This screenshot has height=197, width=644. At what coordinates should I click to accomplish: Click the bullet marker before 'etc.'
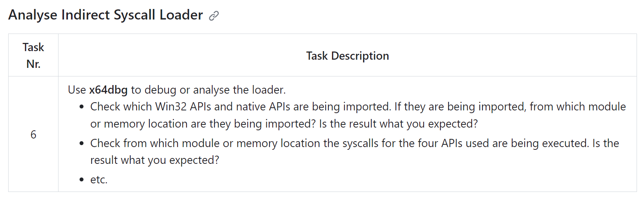(x=82, y=180)
